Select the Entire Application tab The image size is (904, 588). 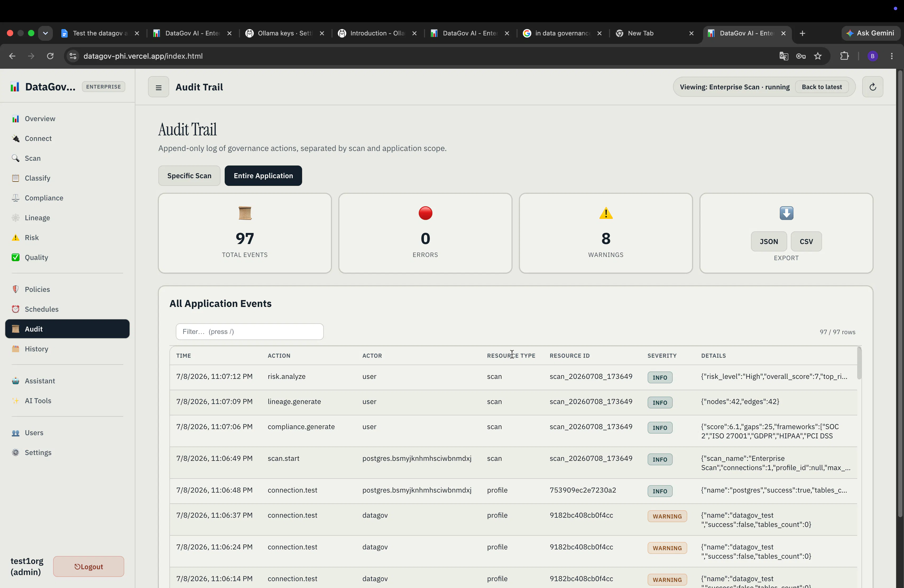point(263,176)
